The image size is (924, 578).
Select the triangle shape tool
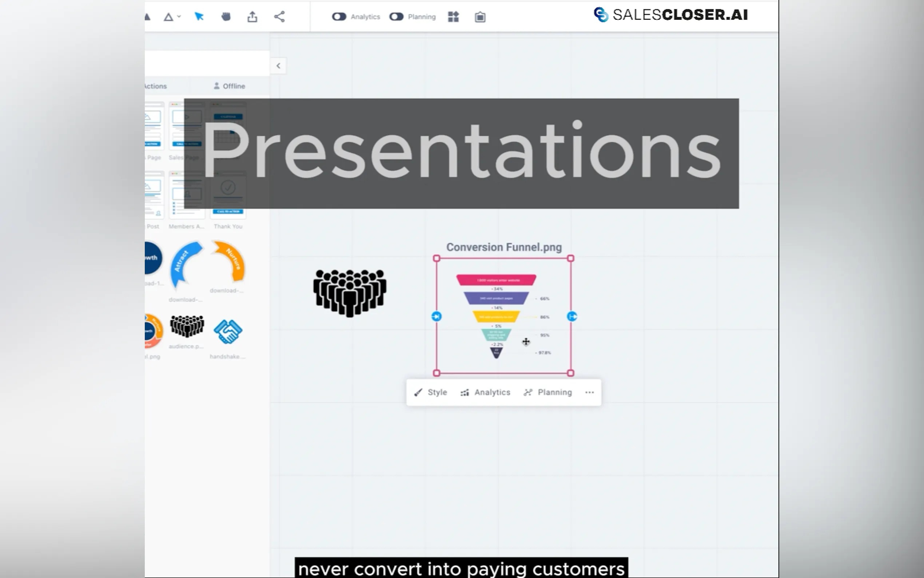(x=169, y=16)
